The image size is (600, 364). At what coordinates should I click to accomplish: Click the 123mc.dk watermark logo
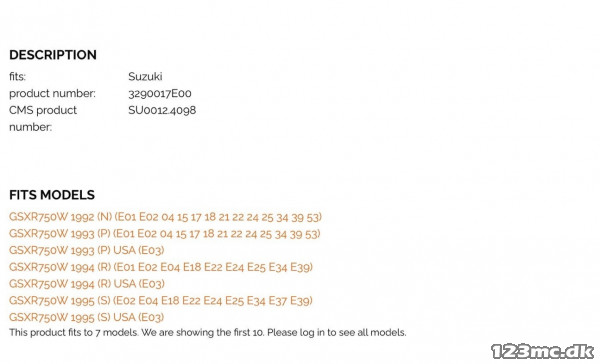pyautogui.click(x=543, y=351)
